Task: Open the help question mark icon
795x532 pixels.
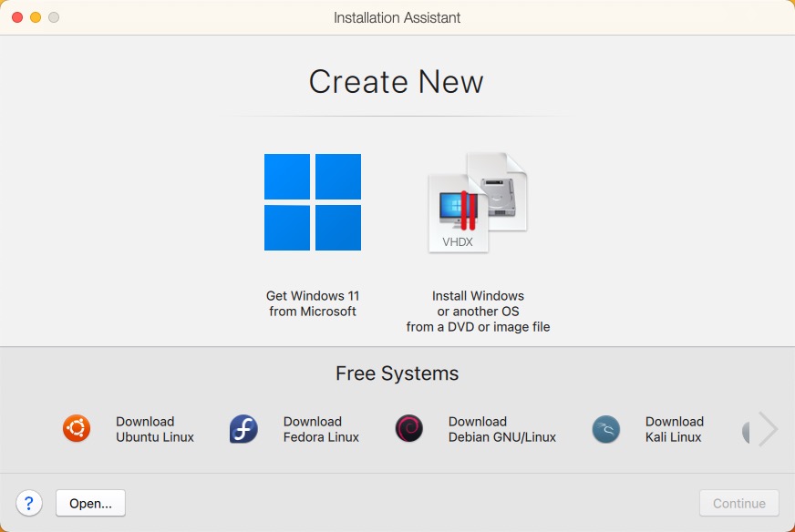Action: point(29,503)
